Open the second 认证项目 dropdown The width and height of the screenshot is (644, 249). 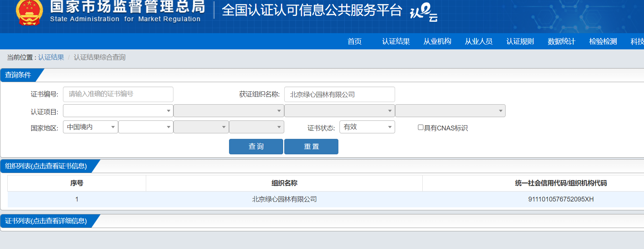point(229,111)
